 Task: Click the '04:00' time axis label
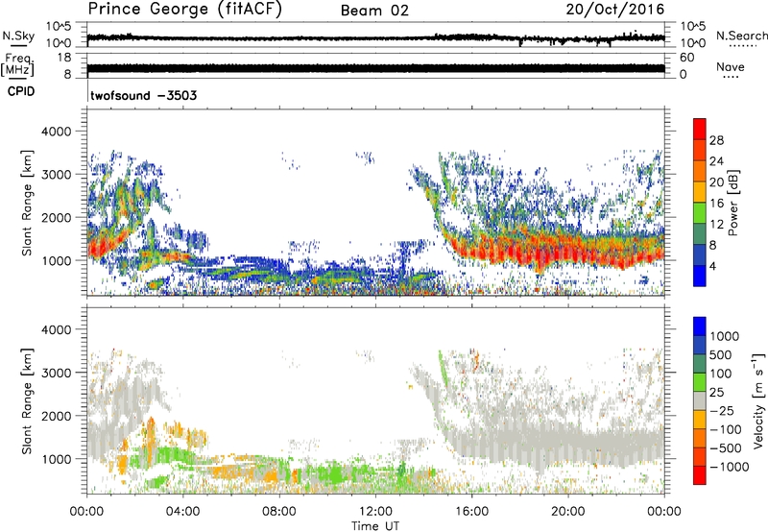pyautogui.click(x=182, y=512)
